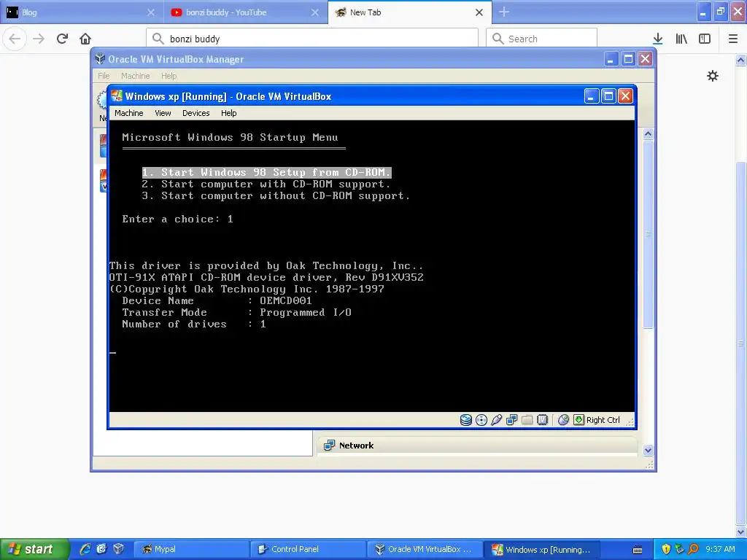747x560 pixels.
Task: Open hard disk activity indicator in VM status bar
Action: click(466, 419)
